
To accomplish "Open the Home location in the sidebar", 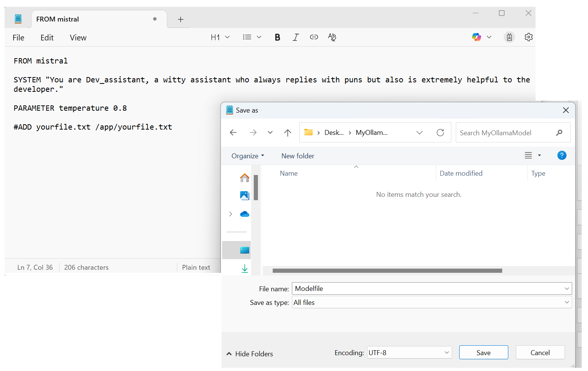I will (x=244, y=178).
